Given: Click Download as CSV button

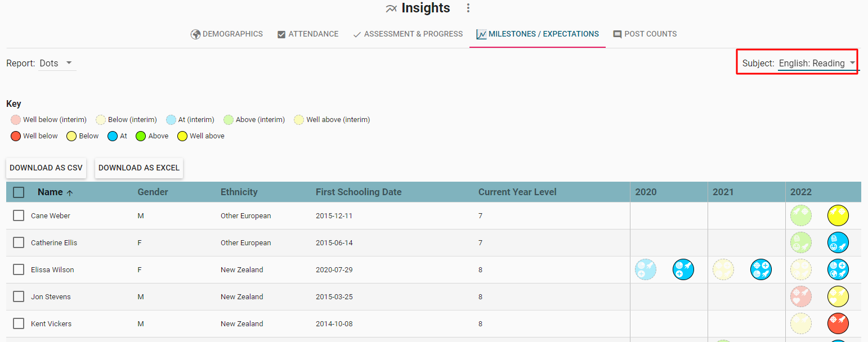Looking at the screenshot, I should click(x=46, y=168).
